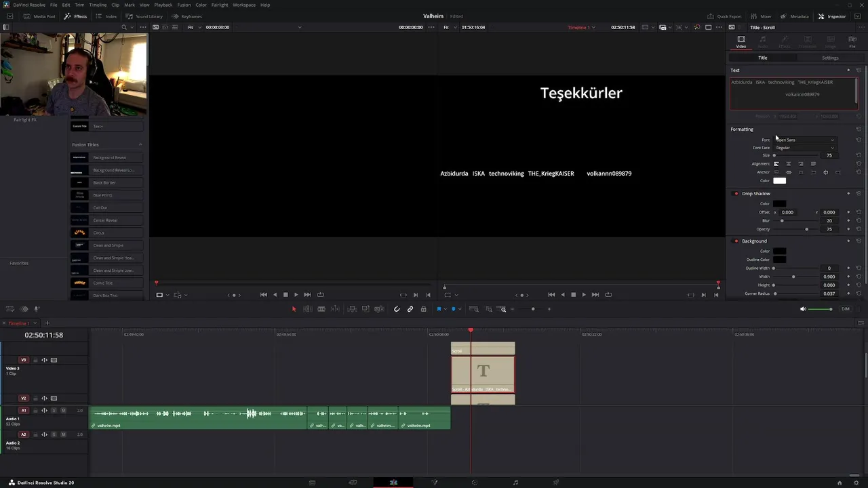This screenshot has height=488, width=868.
Task: Toggle the Inspector panel button
Action: pyautogui.click(x=832, y=16)
